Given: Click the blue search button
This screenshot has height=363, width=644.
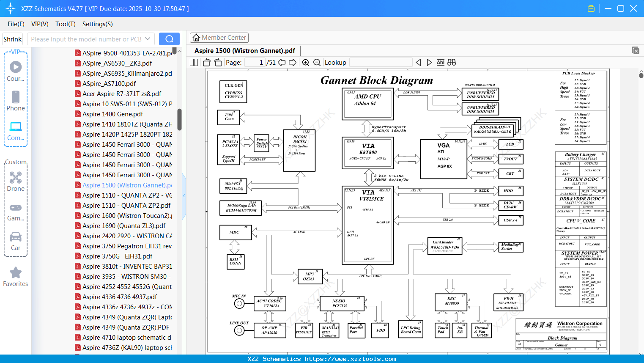Looking at the screenshot, I should click(x=169, y=39).
